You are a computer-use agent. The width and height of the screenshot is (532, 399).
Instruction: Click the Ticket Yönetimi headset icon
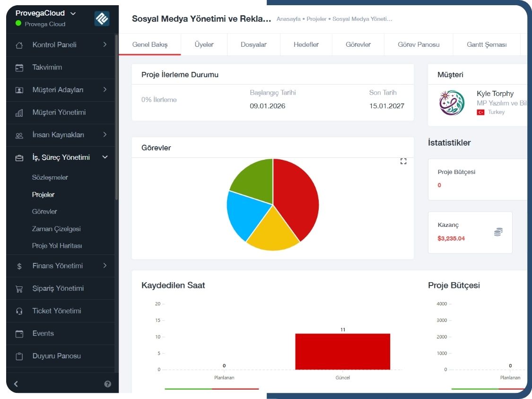pos(19,311)
